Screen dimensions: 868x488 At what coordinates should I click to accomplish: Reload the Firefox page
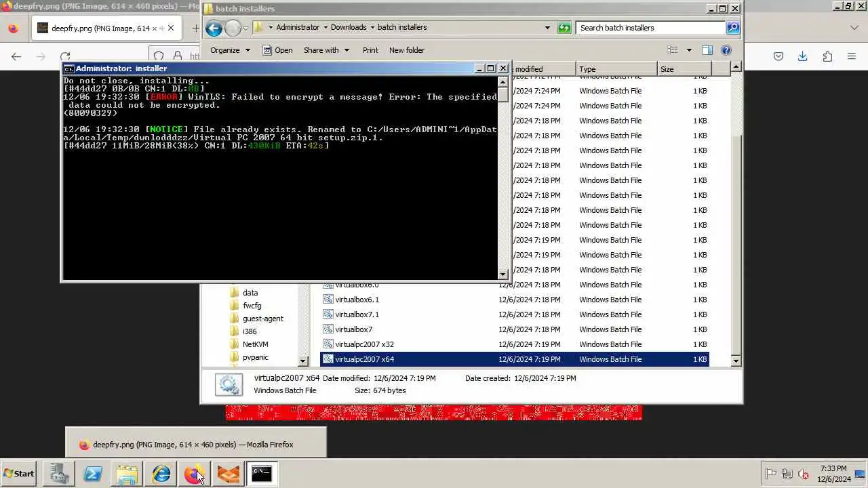click(x=64, y=57)
